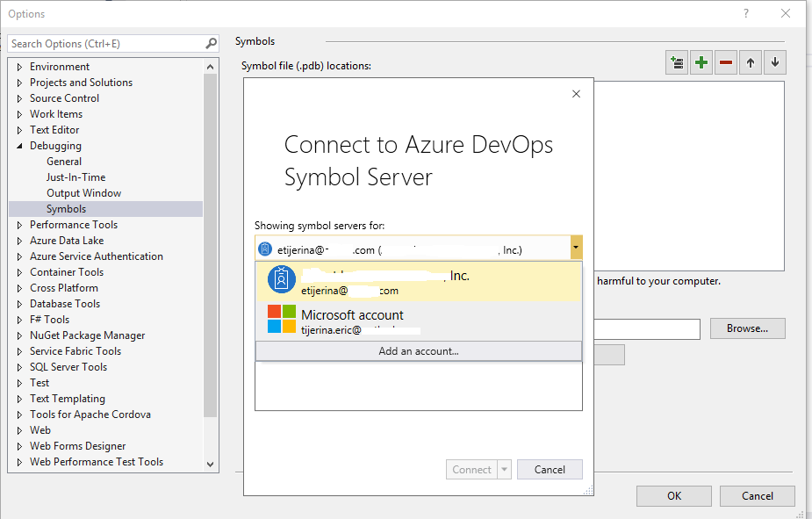Select Output Window under Debugging
Image resolution: width=812 pixels, height=519 pixels.
pos(84,193)
